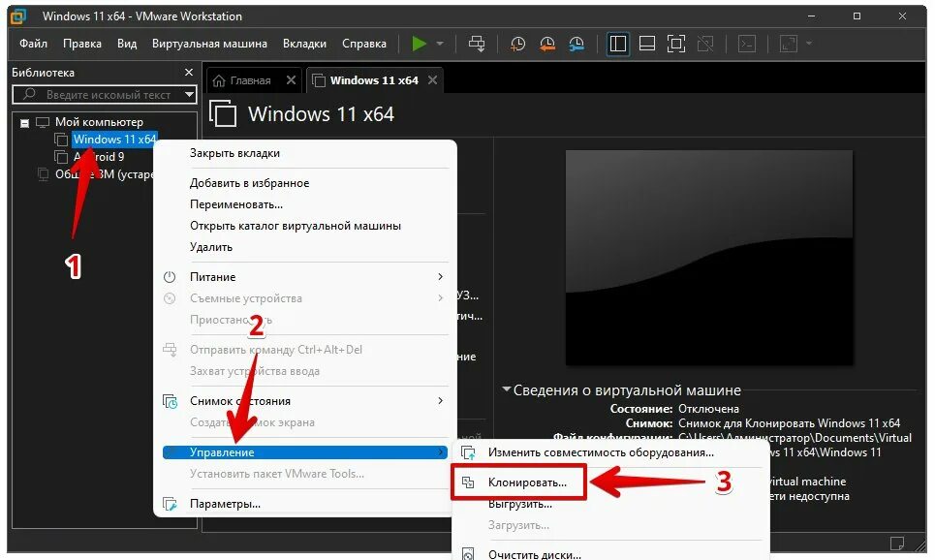Click the virtual machine screen preview thumbnail

[709, 258]
